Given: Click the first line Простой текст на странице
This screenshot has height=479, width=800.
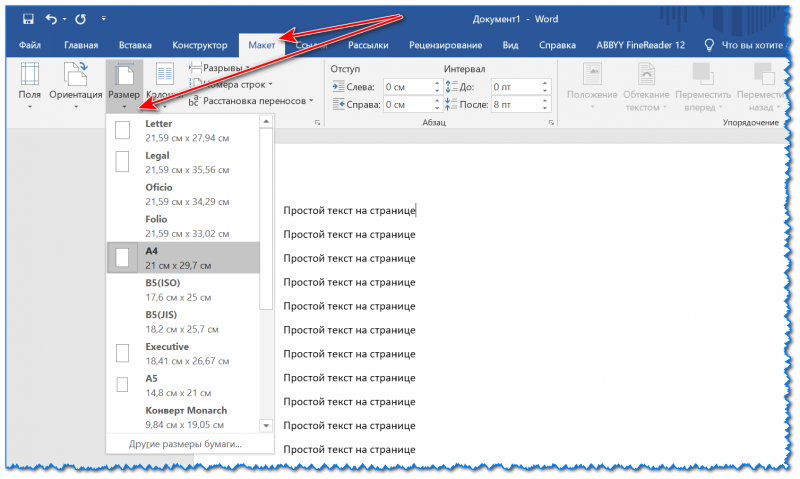Looking at the screenshot, I should [x=349, y=210].
